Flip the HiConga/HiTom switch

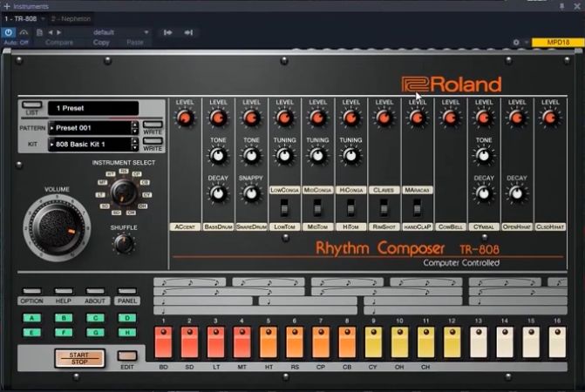click(x=350, y=207)
